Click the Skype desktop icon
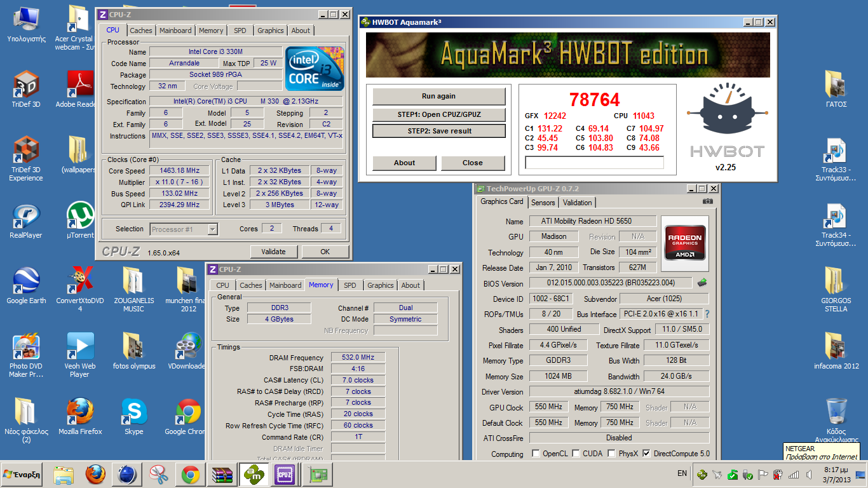The height and width of the screenshot is (488, 868). 134,416
